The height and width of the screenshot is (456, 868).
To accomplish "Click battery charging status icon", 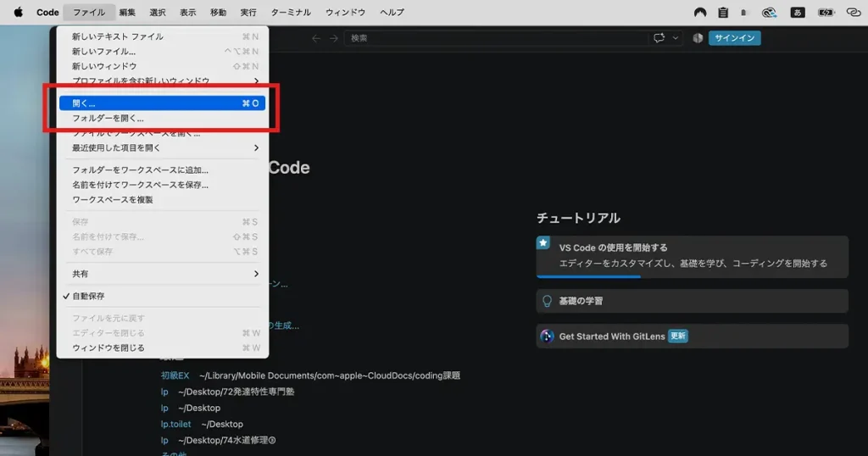I will [826, 12].
